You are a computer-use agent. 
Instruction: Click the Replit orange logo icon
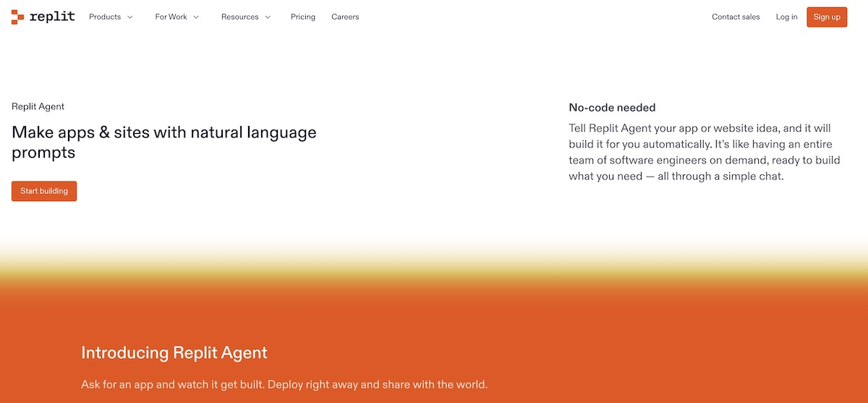(x=18, y=17)
